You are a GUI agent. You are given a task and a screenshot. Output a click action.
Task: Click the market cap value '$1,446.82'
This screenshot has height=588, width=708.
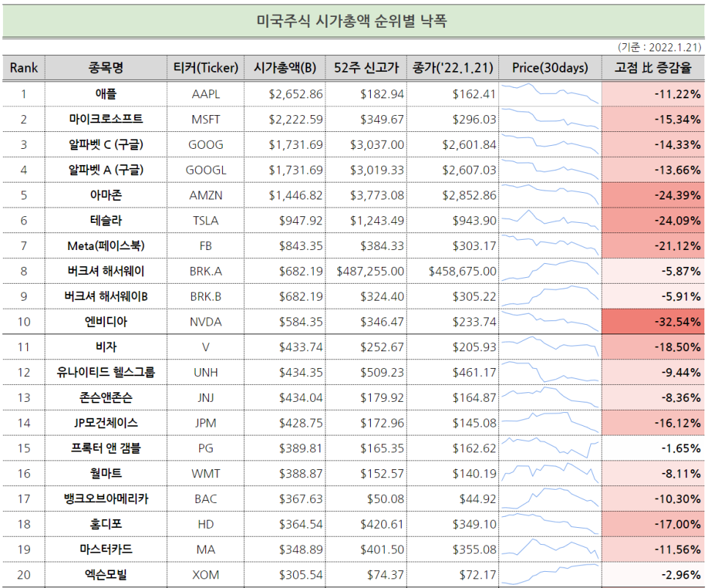296,195
